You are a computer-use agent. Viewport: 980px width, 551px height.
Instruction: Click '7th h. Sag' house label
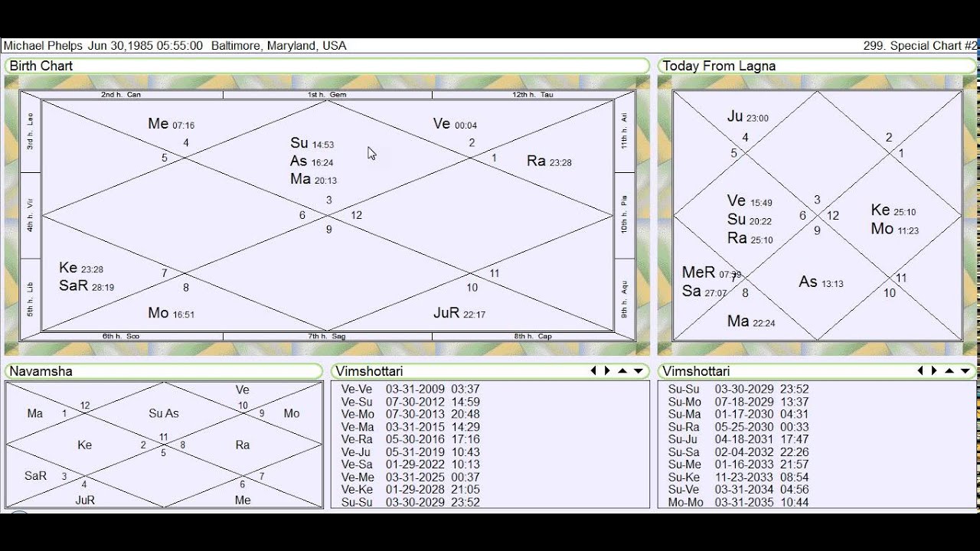[327, 336]
